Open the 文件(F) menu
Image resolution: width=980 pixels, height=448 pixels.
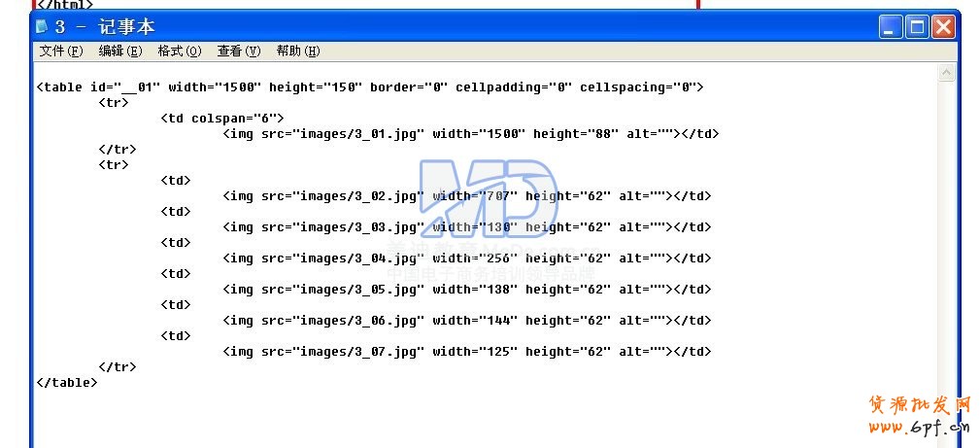pyautogui.click(x=60, y=52)
